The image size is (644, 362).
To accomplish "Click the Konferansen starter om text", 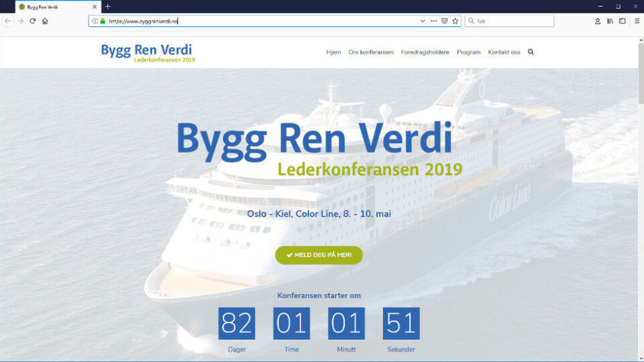I will point(319,296).
